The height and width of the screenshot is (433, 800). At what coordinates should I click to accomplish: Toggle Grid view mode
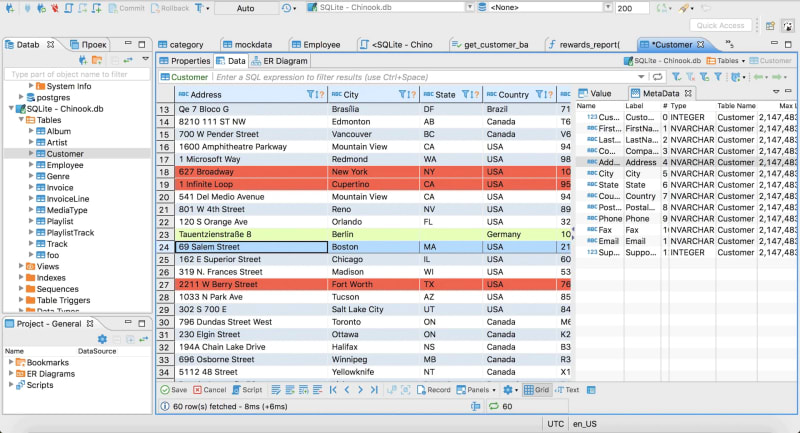click(x=537, y=390)
